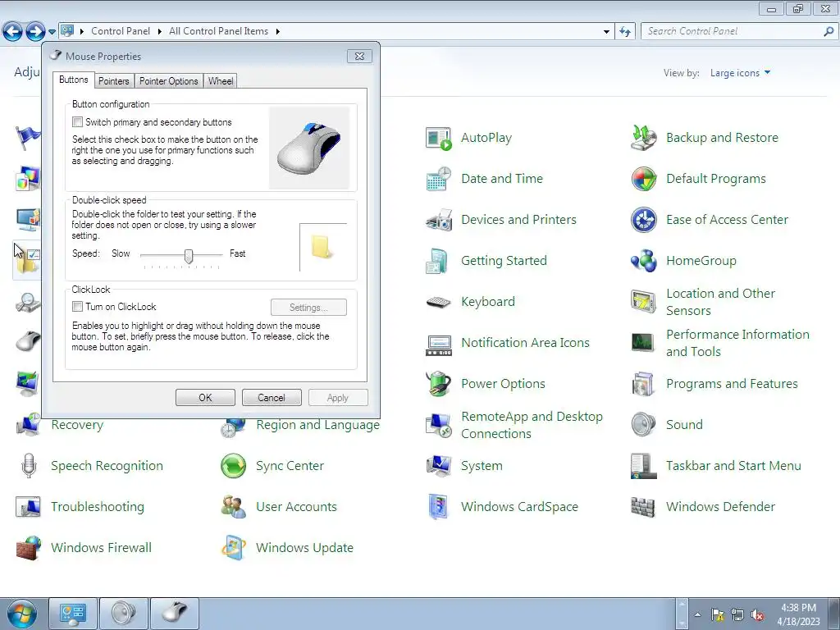Image resolution: width=840 pixels, height=630 pixels.
Task: Open the Sound speaker icon
Action: pos(643,425)
